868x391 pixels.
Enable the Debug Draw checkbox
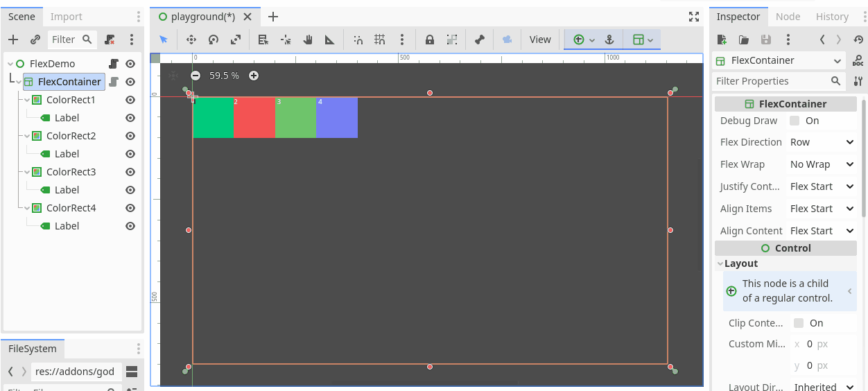(x=794, y=121)
